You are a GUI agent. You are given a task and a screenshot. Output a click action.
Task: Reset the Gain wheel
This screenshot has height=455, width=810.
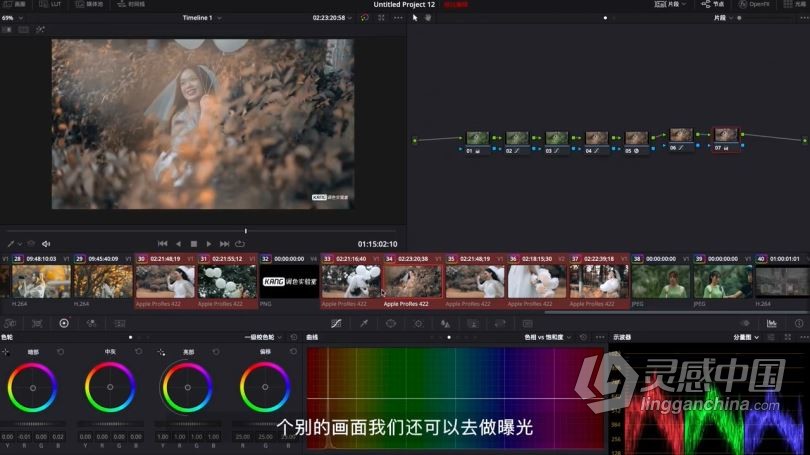(216, 352)
